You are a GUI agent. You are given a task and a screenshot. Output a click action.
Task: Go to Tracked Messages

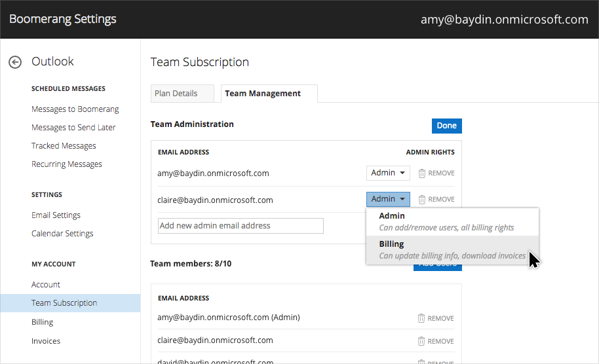pyautogui.click(x=64, y=146)
